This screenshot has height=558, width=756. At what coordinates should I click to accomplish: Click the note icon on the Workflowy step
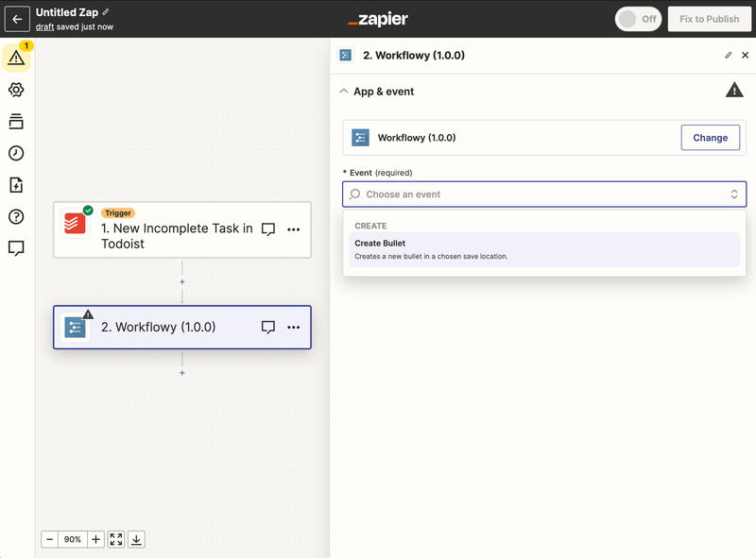point(268,327)
